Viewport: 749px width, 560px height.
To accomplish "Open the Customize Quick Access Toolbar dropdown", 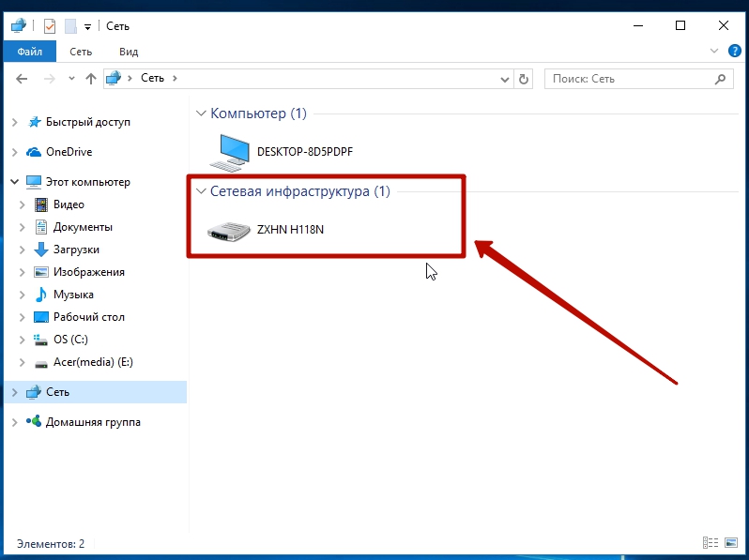I will click(88, 27).
